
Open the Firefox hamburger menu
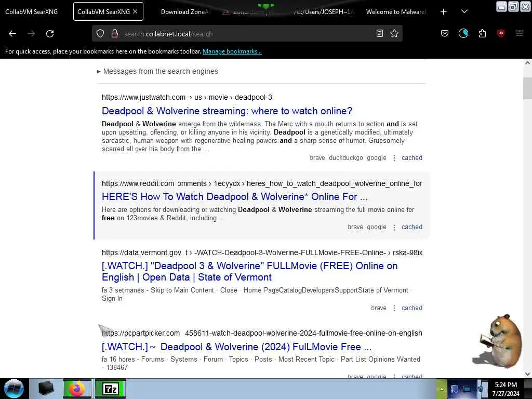[x=519, y=33]
